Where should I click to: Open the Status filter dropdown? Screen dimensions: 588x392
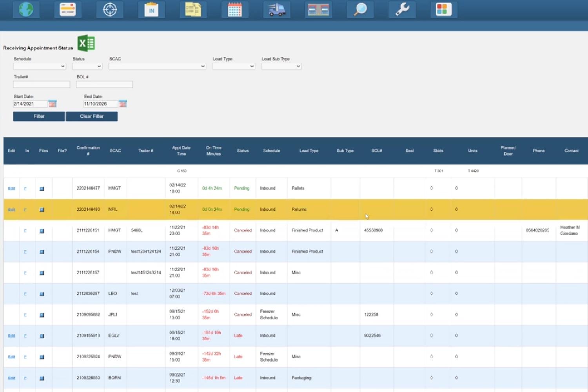pyautogui.click(x=87, y=66)
